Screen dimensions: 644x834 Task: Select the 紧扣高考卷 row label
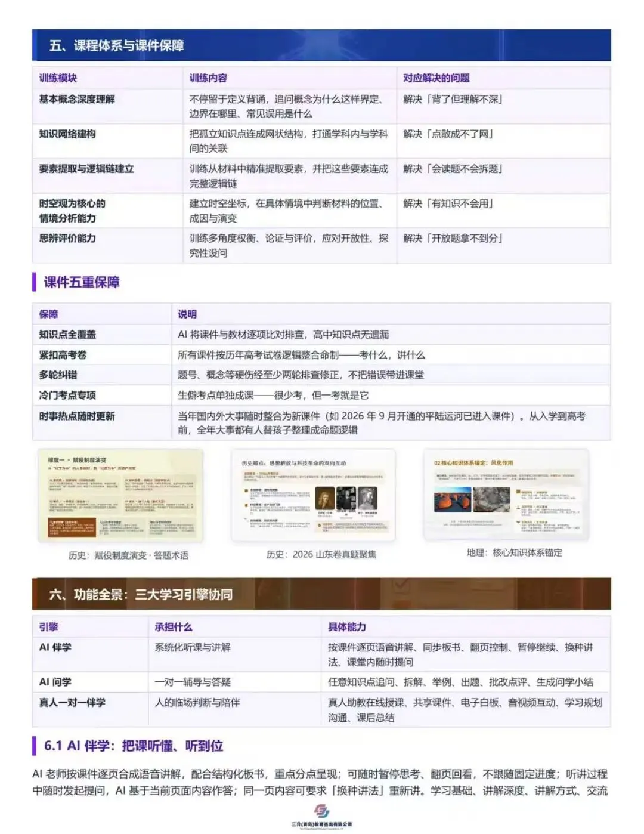pos(63,355)
